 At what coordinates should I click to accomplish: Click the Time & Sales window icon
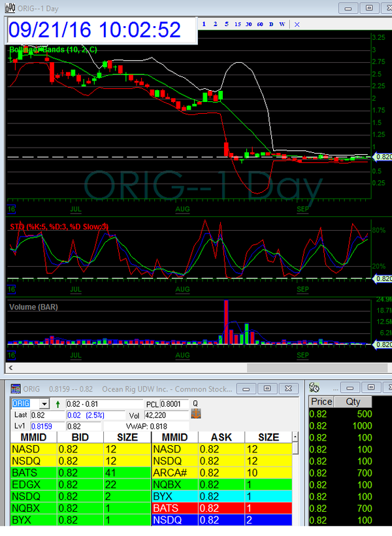[x=314, y=389]
